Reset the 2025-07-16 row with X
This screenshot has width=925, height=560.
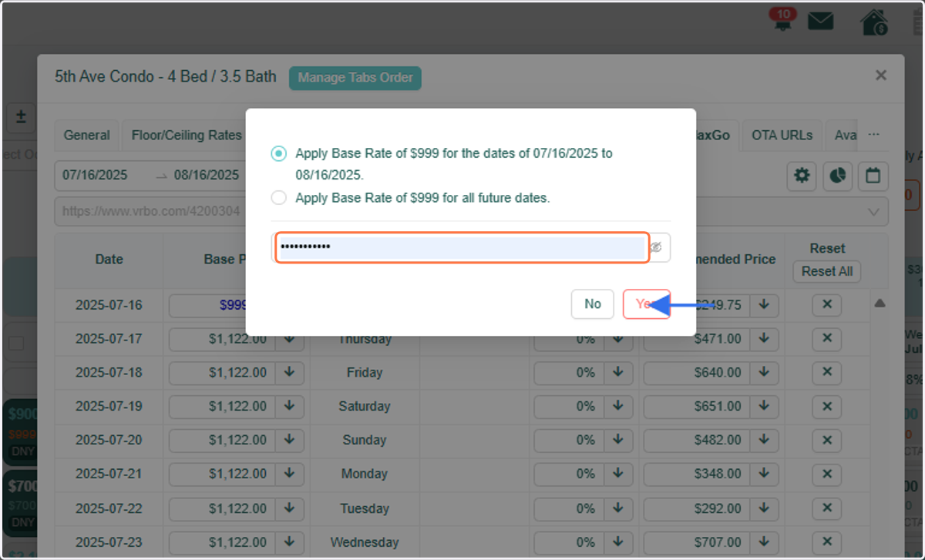pos(827,305)
